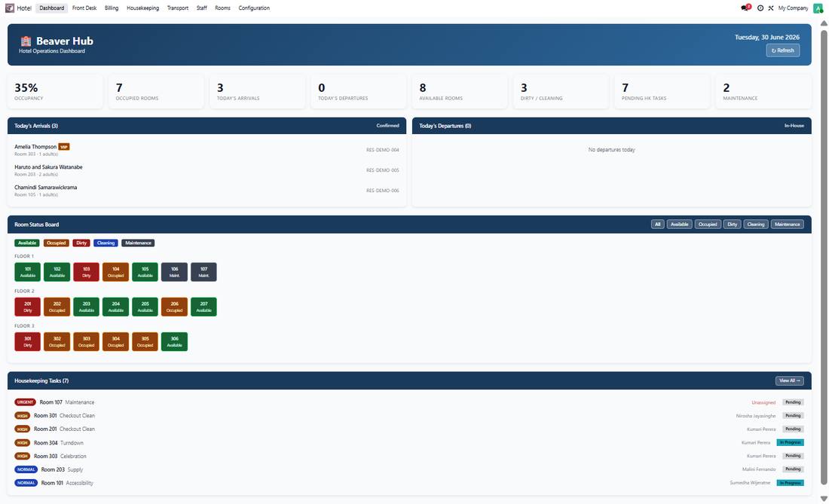Viewport: 829px width, 504px height.
Task: Open the Dashboard menu
Action: 52,8
